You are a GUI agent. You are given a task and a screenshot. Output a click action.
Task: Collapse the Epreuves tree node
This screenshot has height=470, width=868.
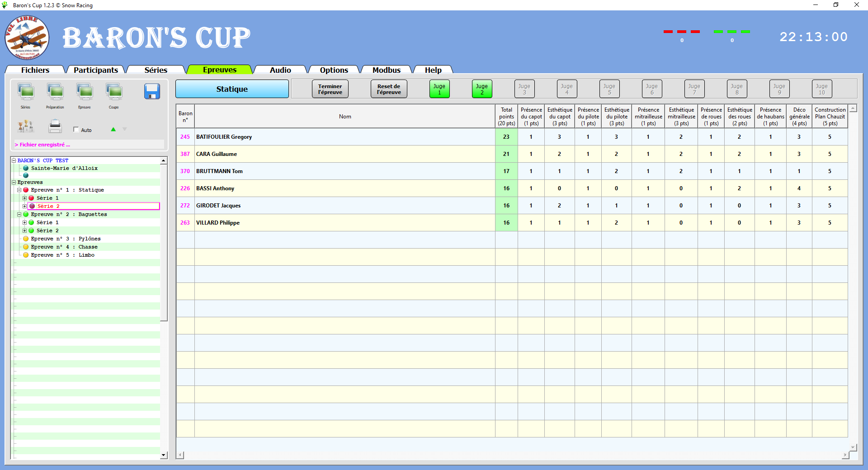click(13, 182)
